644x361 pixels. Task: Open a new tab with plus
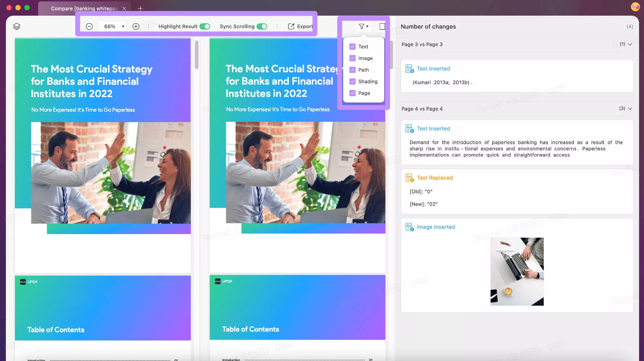(140, 8)
